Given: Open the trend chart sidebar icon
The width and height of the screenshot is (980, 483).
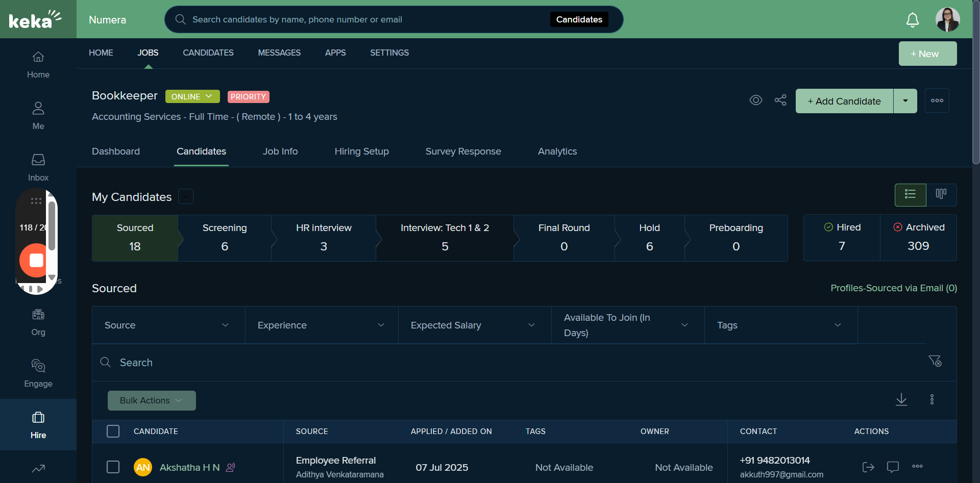Looking at the screenshot, I should 38,468.
